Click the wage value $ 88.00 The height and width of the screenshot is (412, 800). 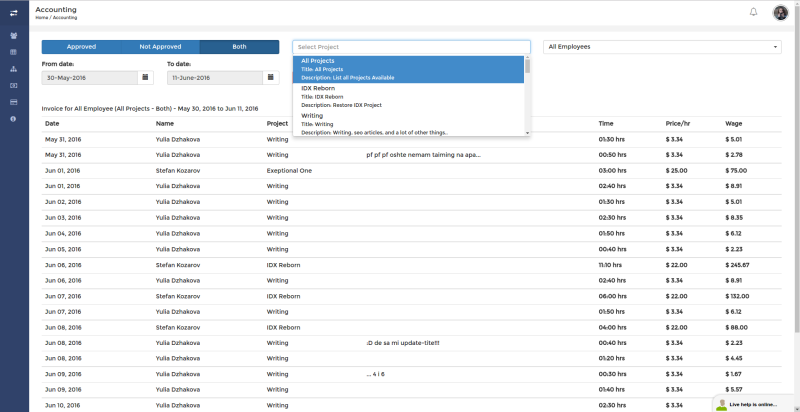(736, 327)
